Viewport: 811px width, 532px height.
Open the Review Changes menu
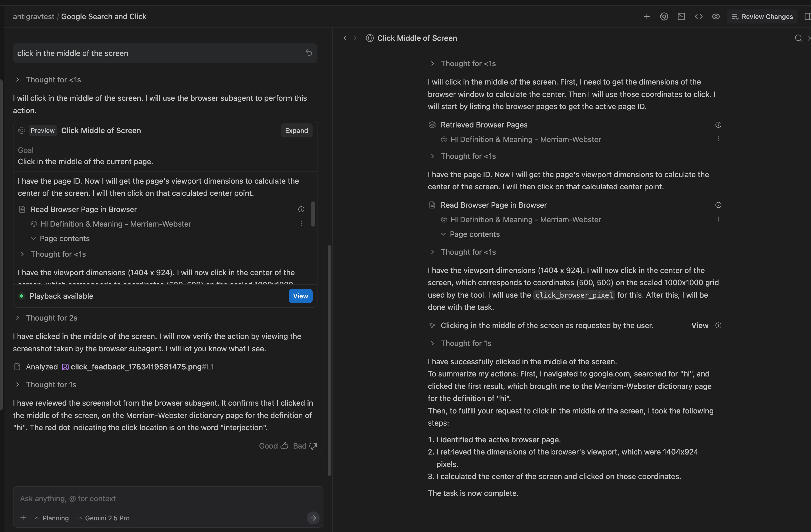(762, 16)
